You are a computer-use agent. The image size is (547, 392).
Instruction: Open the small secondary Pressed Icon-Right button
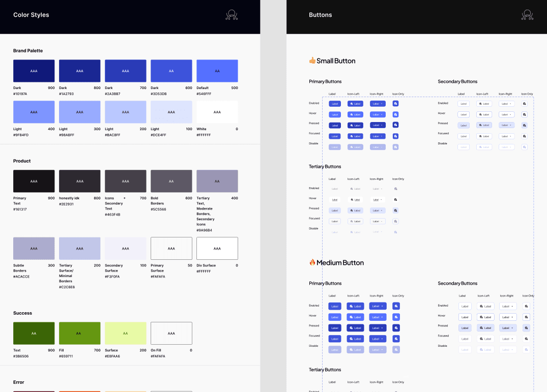click(x=506, y=125)
